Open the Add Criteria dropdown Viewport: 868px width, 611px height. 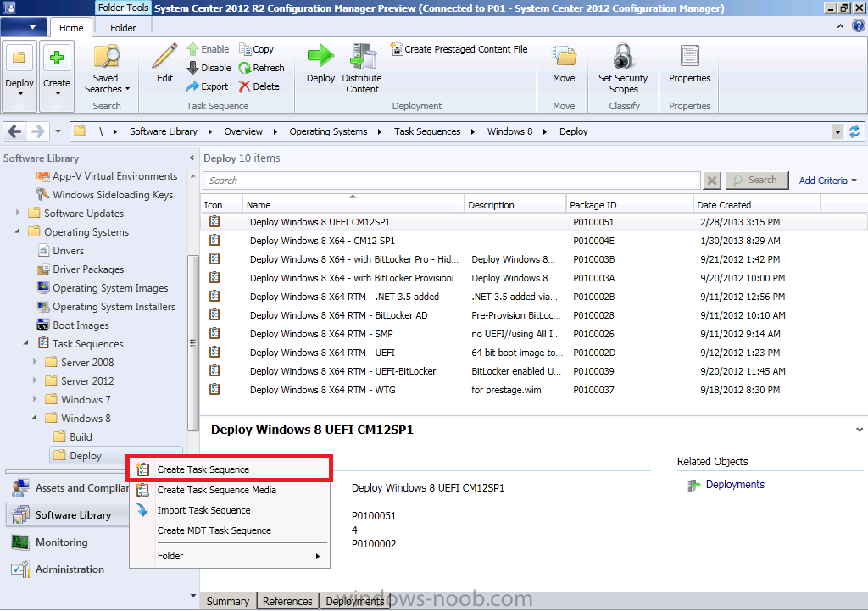coord(827,181)
